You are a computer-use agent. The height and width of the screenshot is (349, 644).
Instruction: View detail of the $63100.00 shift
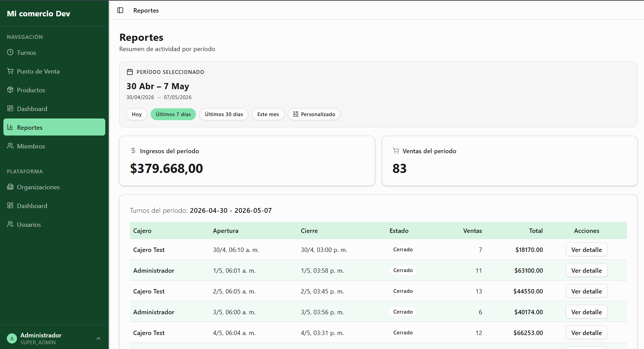click(x=586, y=270)
